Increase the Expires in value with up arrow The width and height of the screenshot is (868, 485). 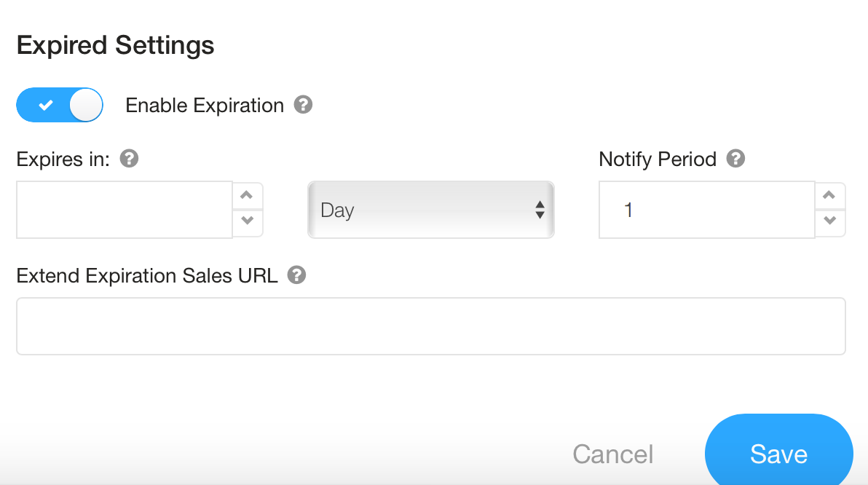coord(248,196)
